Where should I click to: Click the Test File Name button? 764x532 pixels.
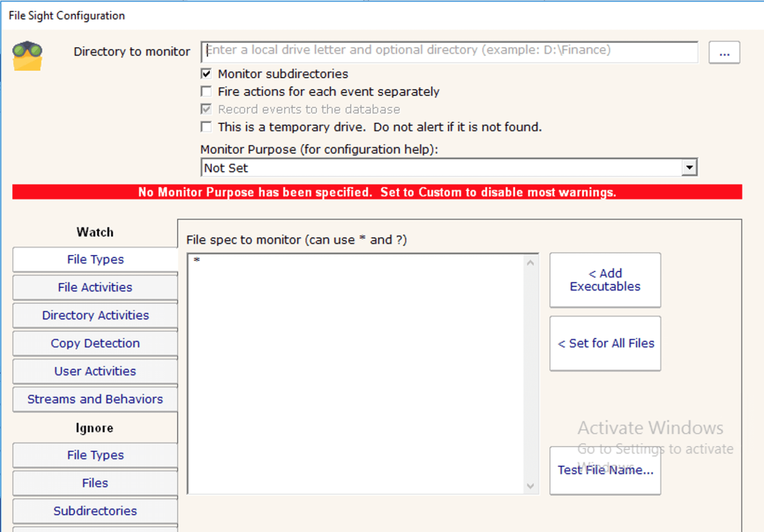pyautogui.click(x=604, y=470)
